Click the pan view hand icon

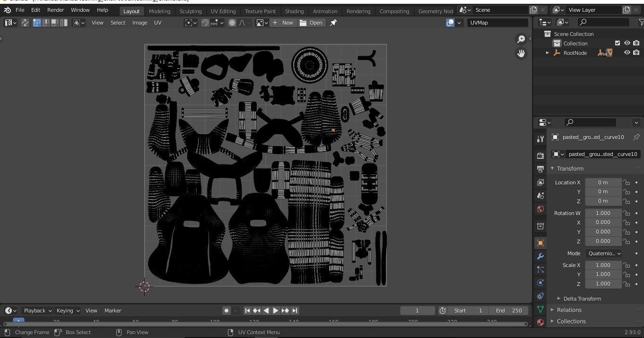(521, 53)
